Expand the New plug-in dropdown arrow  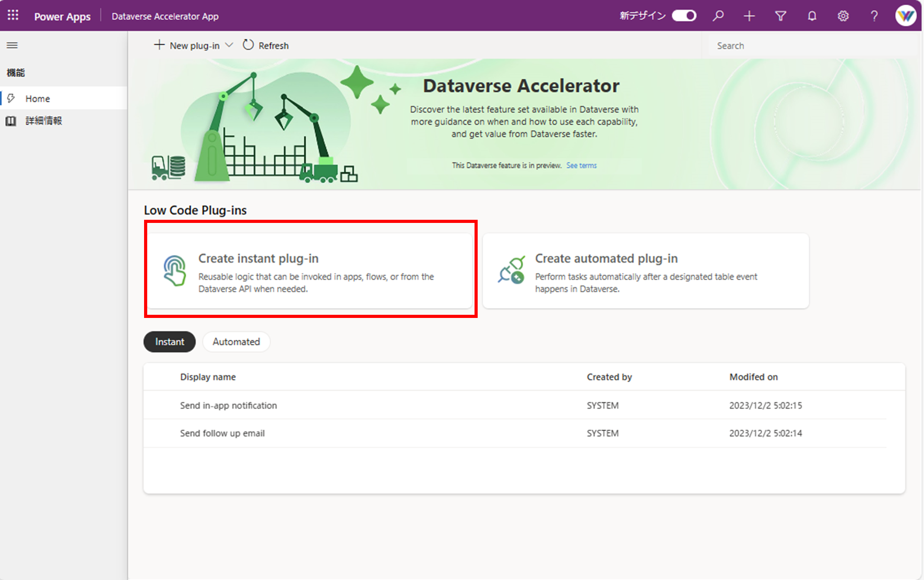tap(230, 45)
